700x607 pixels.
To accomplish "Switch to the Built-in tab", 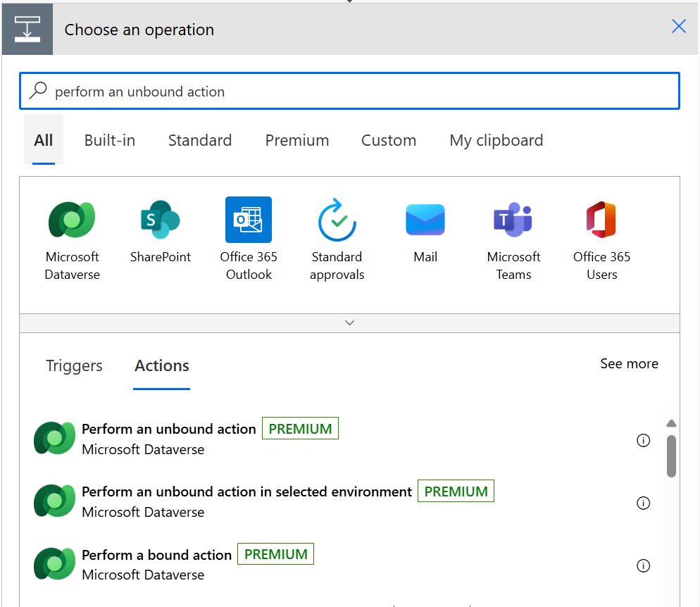I will coord(110,140).
